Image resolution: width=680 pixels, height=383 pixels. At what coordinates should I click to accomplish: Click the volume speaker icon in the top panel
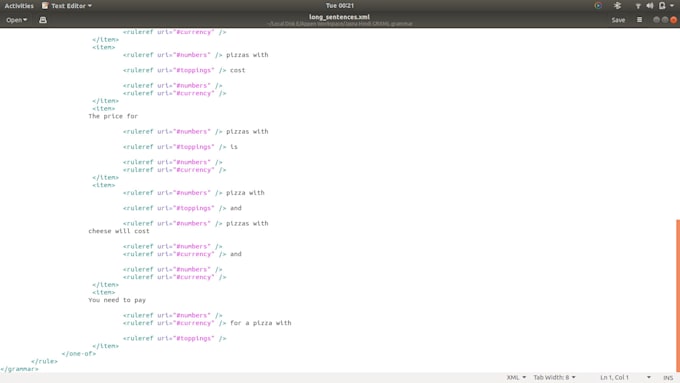[x=650, y=6]
